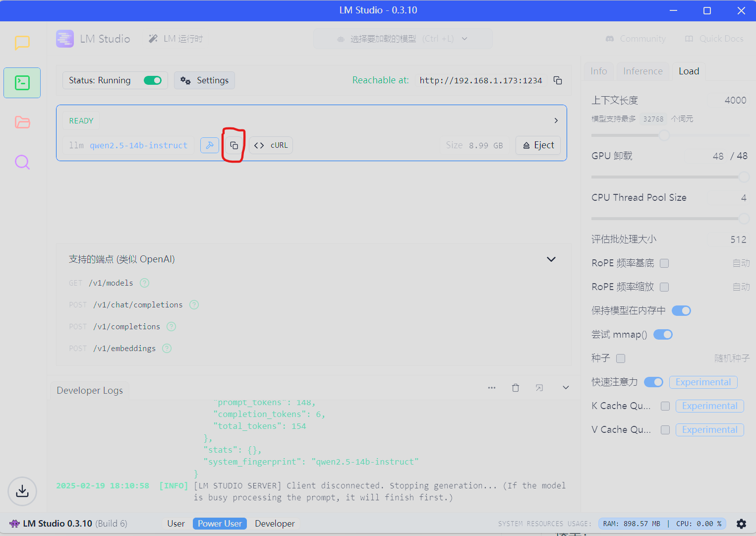Open the Community link
756x536 pixels.
coord(636,39)
